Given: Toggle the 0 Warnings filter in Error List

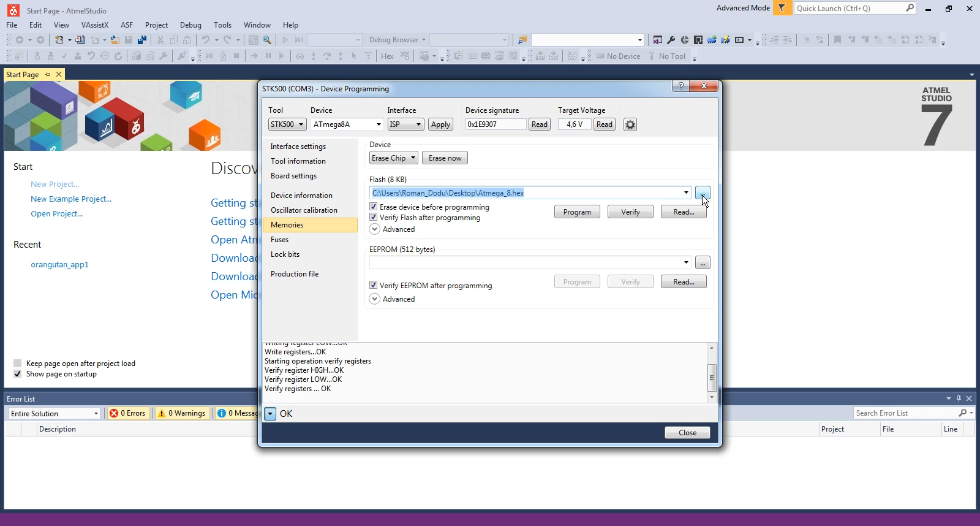Looking at the screenshot, I should (x=182, y=413).
